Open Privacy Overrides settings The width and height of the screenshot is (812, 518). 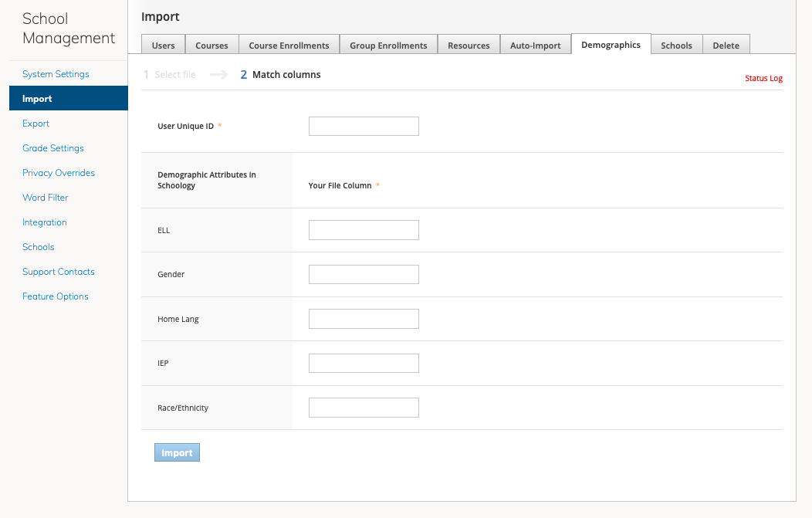pyautogui.click(x=58, y=172)
